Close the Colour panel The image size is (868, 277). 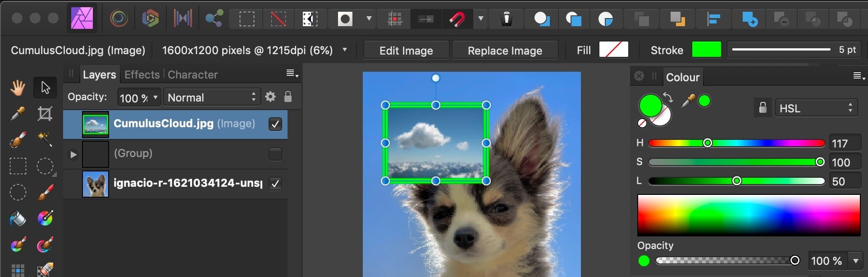639,76
